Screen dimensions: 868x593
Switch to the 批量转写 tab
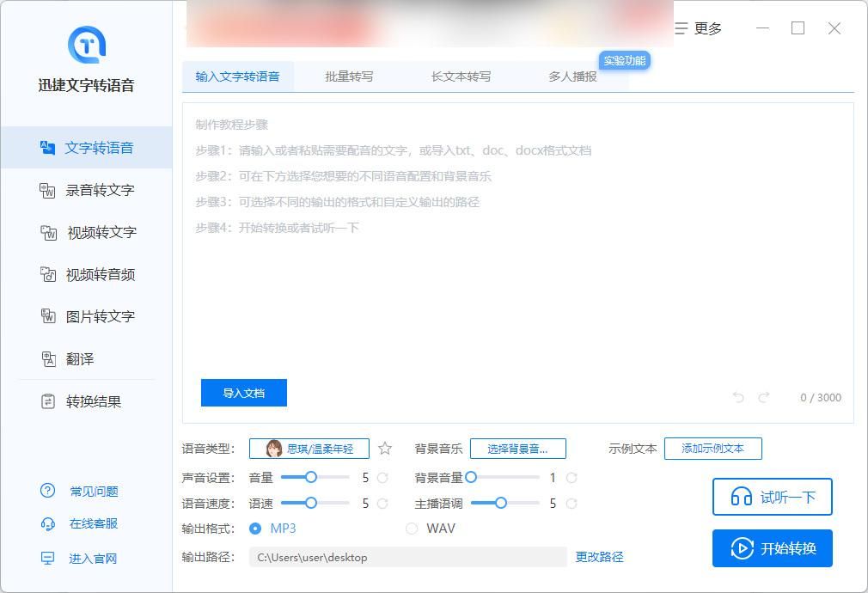pyautogui.click(x=349, y=76)
